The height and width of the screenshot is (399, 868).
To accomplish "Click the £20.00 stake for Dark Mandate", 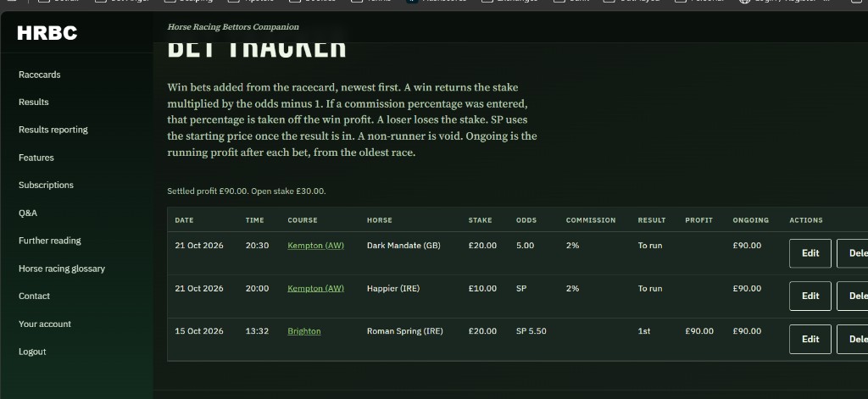I will (482, 245).
